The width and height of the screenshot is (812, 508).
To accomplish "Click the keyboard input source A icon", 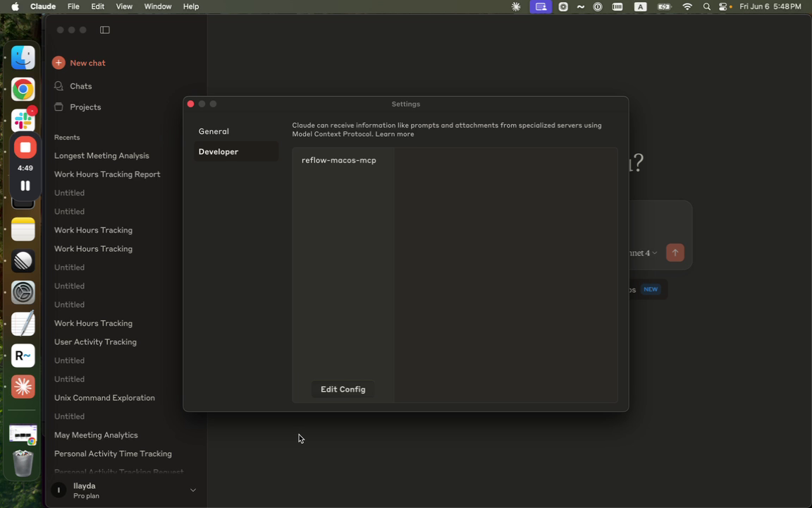I will 641,7.
